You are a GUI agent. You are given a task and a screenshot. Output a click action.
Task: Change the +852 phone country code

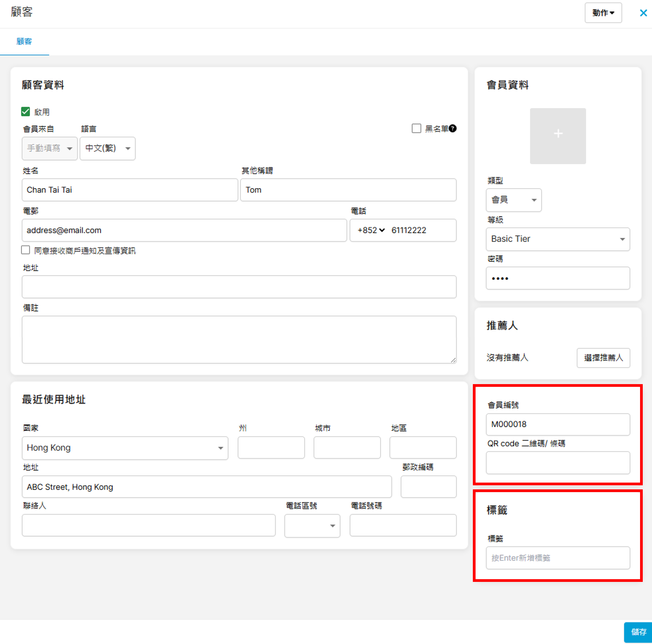(371, 230)
